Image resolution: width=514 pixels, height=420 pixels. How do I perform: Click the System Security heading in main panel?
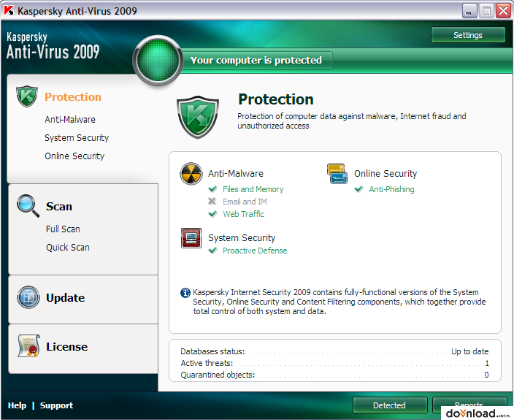(x=242, y=237)
